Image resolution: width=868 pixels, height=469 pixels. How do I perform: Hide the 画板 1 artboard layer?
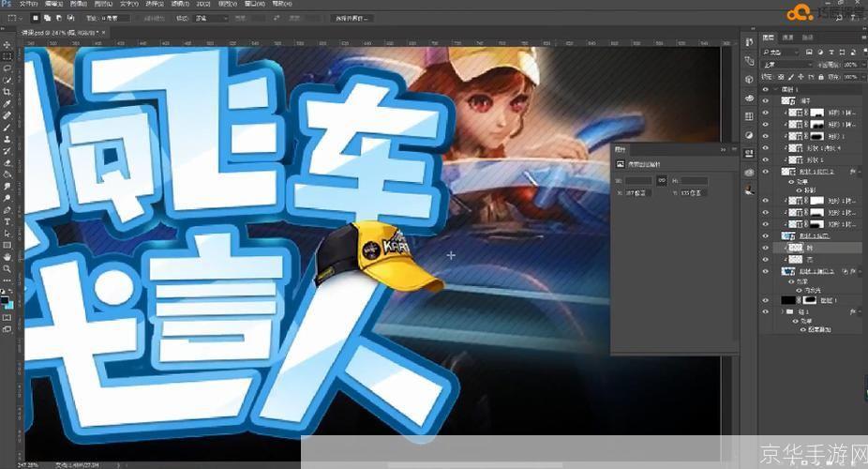(x=766, y=89)
